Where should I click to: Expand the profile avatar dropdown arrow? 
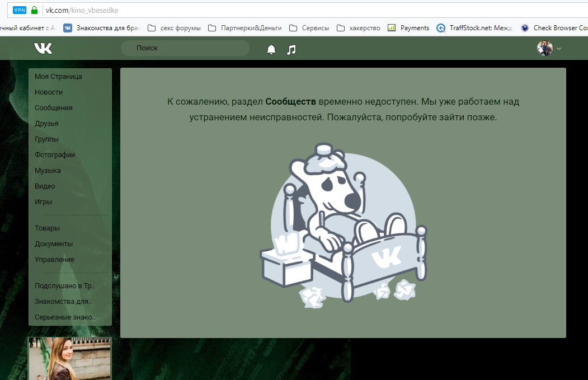pos(559,49)
